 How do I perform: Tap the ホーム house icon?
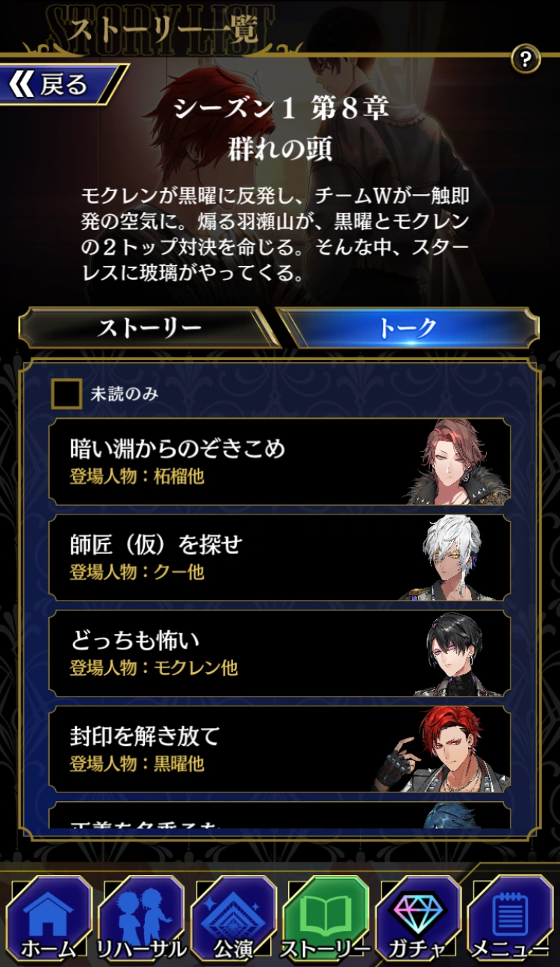49,919
